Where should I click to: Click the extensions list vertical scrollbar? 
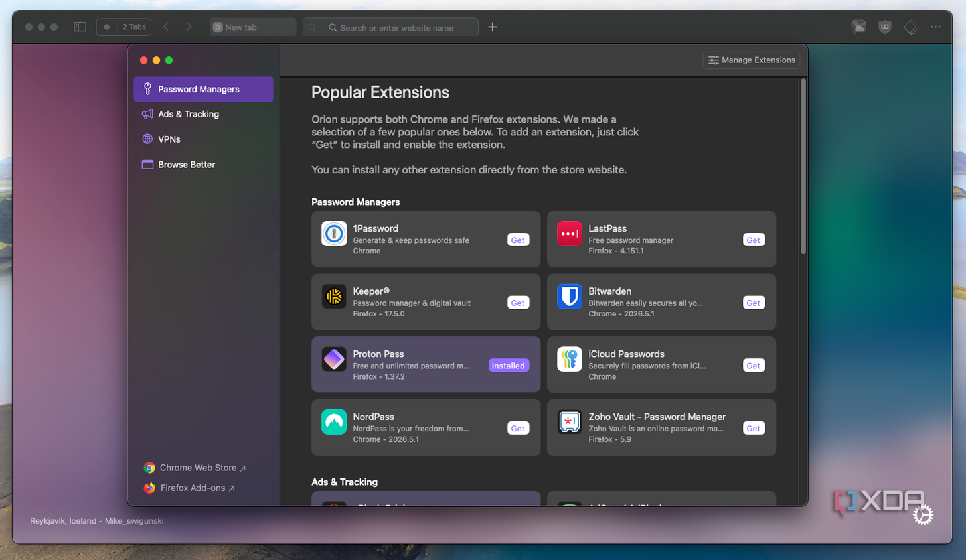[803, 166]
